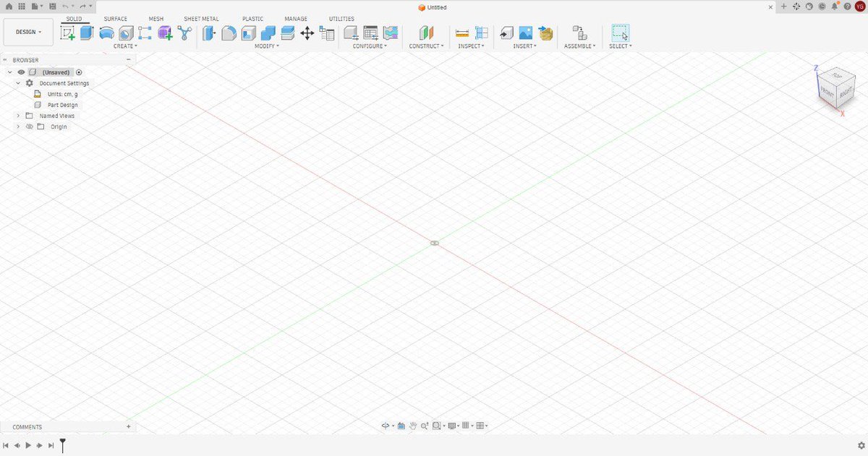This screenshot has height=456, width=868.
Task: Collapse the Document Settings node
Action: (x=18, y=83)
